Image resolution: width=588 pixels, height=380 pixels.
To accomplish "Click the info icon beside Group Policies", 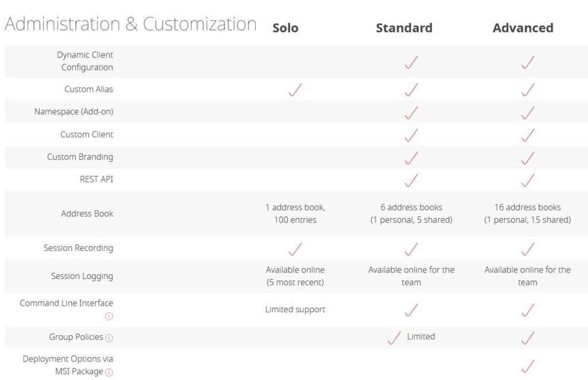I will (x=109, y=338).
